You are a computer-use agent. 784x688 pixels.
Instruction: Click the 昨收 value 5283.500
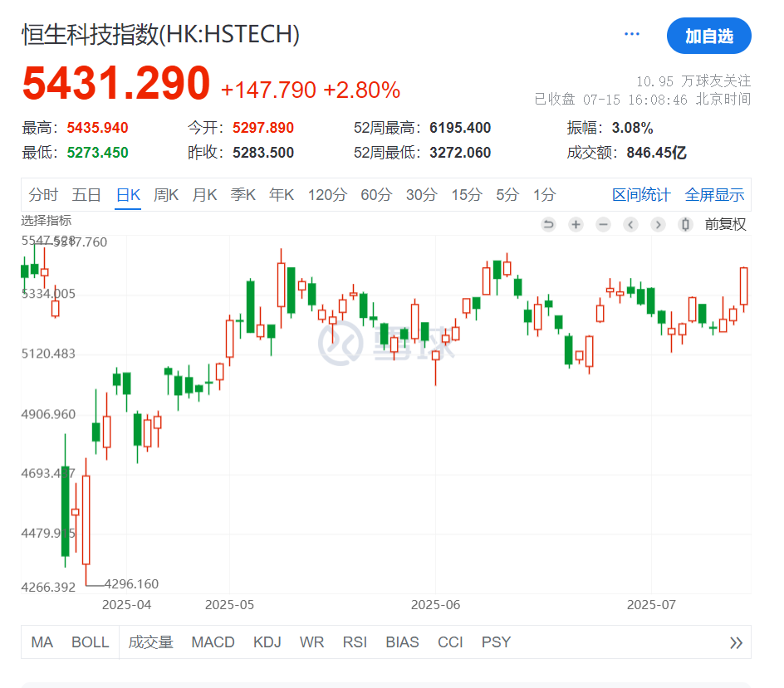[263, 153]
